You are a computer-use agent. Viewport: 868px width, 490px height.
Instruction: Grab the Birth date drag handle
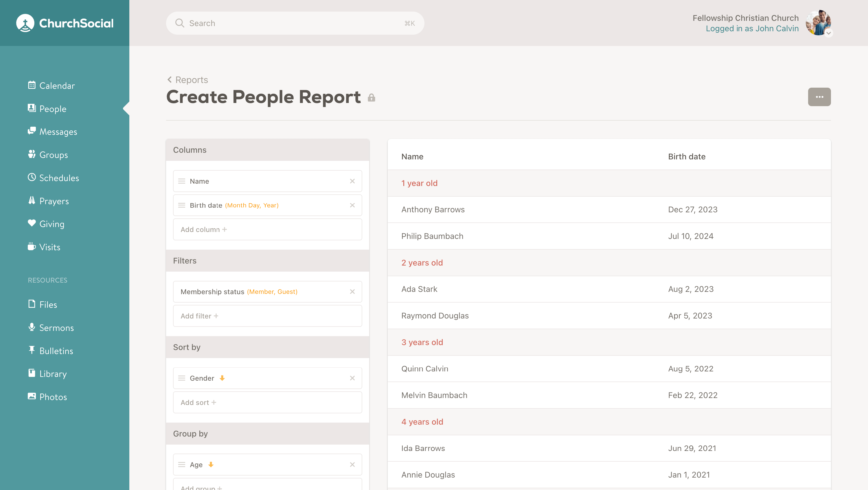(x=182, y=205)
